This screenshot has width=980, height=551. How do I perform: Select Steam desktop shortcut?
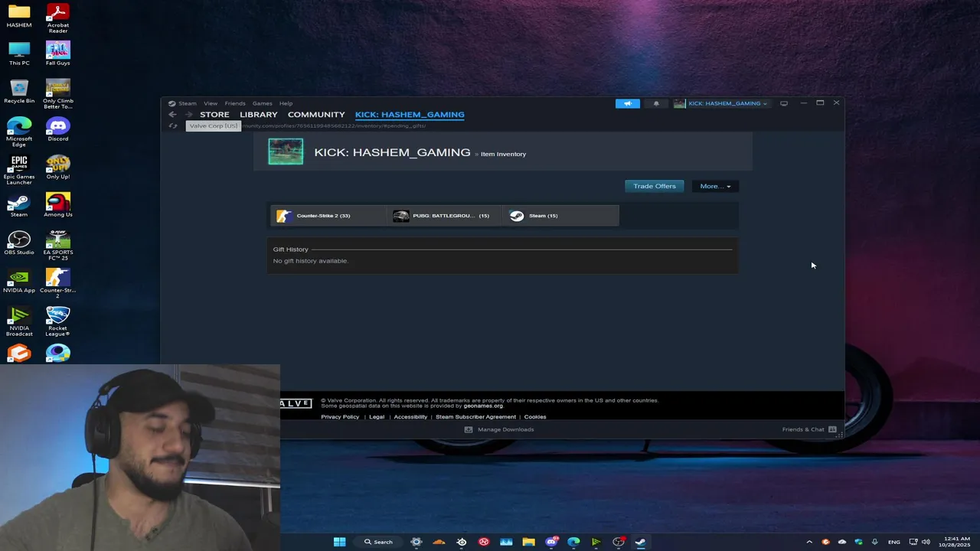tap(19, 205)
